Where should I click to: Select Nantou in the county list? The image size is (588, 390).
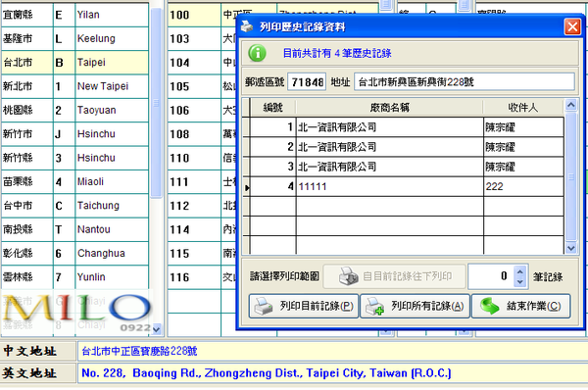point(75,229)
